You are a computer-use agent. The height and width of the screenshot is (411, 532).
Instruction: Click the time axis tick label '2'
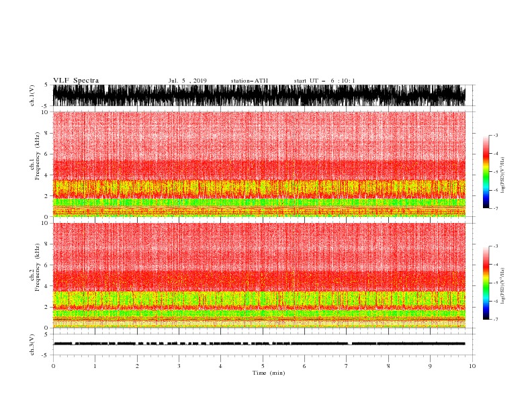pyautogui.click(x=137, y=366)
